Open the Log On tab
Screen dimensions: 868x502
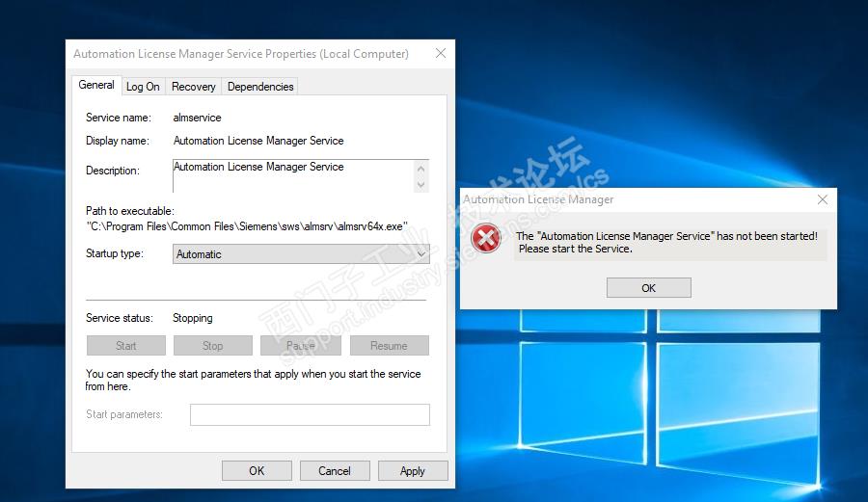click(143, 87)
